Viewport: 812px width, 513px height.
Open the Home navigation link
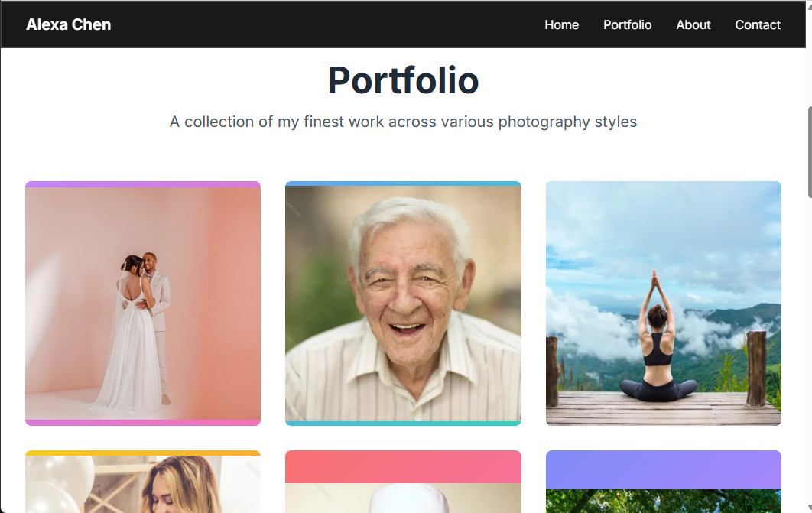[x=562, y=24]
